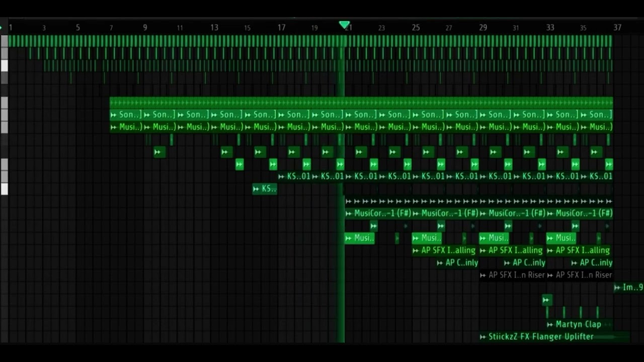Screen dimensions: 644x362
Task: Select the bright Musi.. clip at bar 25
Action: click(x=427, y=238)
